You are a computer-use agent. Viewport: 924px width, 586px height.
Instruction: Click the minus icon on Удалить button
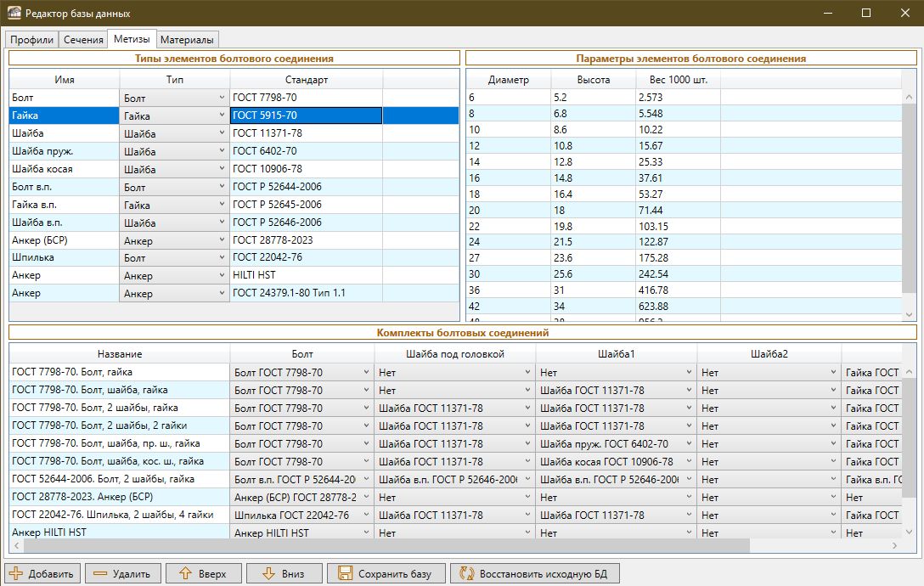[x=100, y=573]
